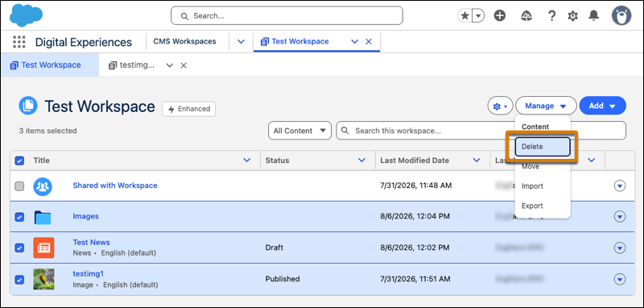Choose Delete from the Manage menu
This screenshot has height=308, width=644.
[542, 147]
